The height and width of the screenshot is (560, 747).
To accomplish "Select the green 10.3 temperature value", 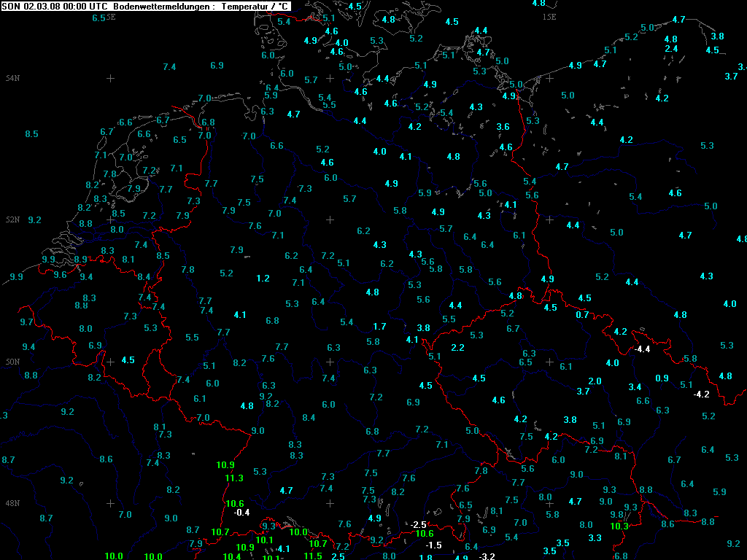I will (619, 526).
